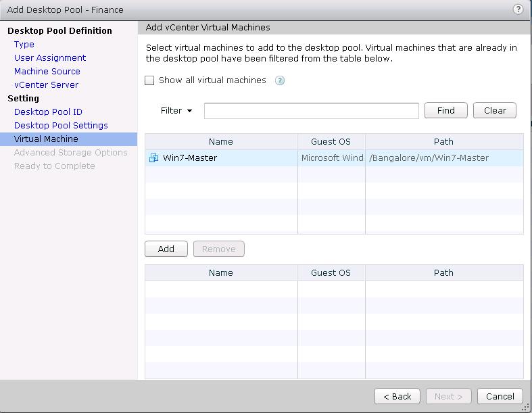The height and width of the screenshot is (413, 532).
Task: Enable Show all virtual machines checkbox
Action: 150,80
